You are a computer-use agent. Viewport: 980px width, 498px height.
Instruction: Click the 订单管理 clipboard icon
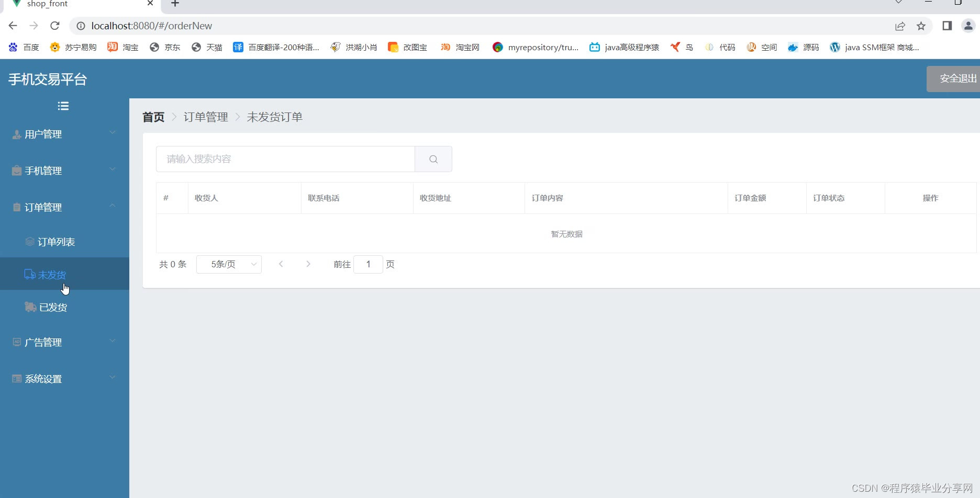17,207
